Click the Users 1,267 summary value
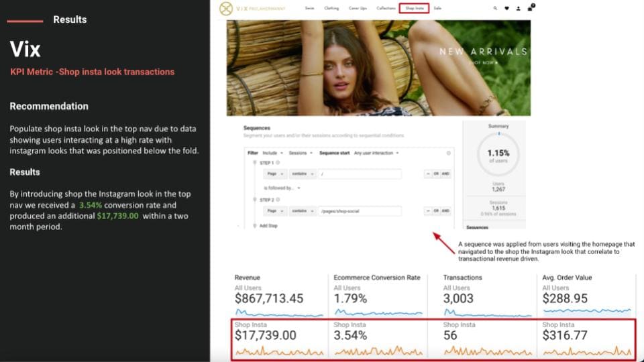The height and width of the screenshot is (362, 644). pos(498,189)
